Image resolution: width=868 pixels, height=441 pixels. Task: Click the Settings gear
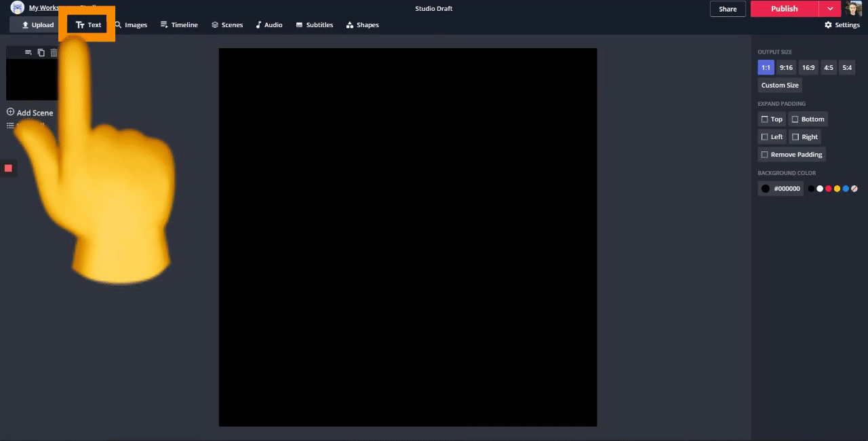tap(842, 25)
